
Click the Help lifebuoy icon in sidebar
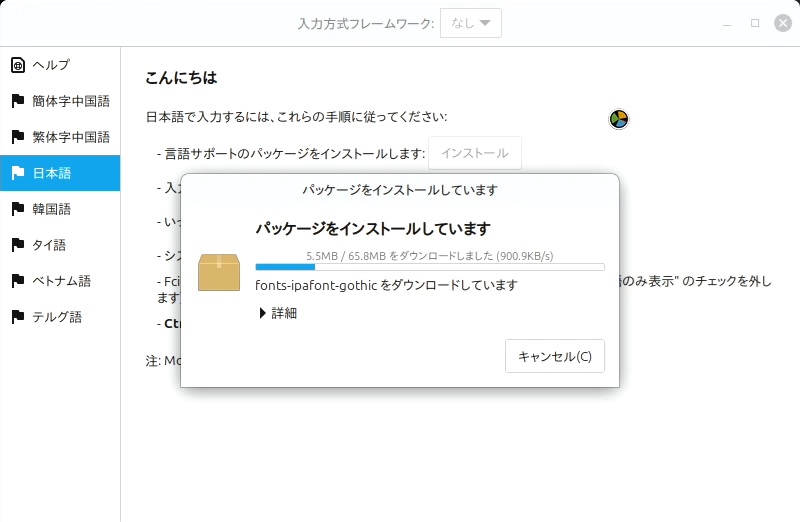17,65
